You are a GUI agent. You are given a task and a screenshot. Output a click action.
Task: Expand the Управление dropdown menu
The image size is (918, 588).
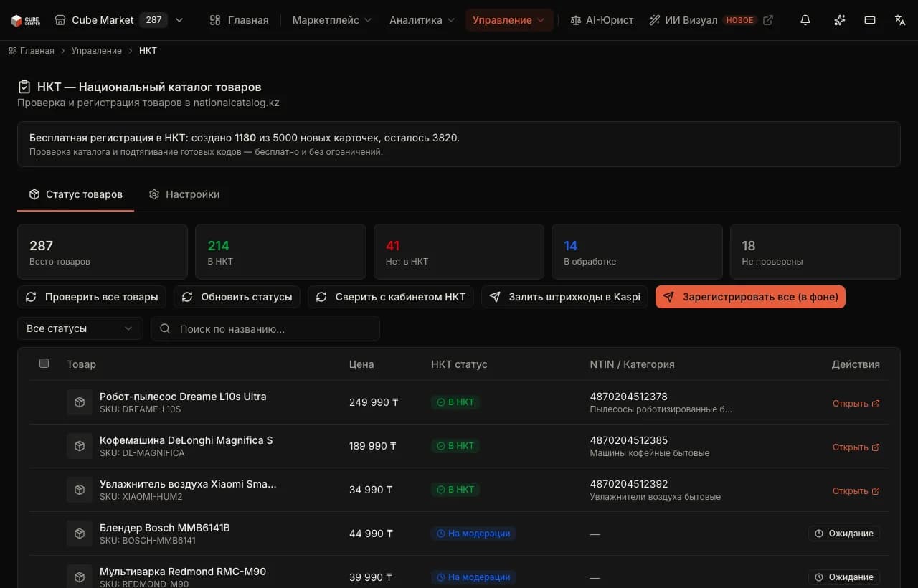click(509, 20)
